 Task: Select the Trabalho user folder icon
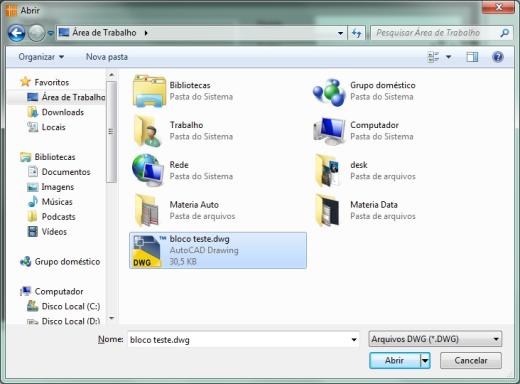[x=148, y=131]
